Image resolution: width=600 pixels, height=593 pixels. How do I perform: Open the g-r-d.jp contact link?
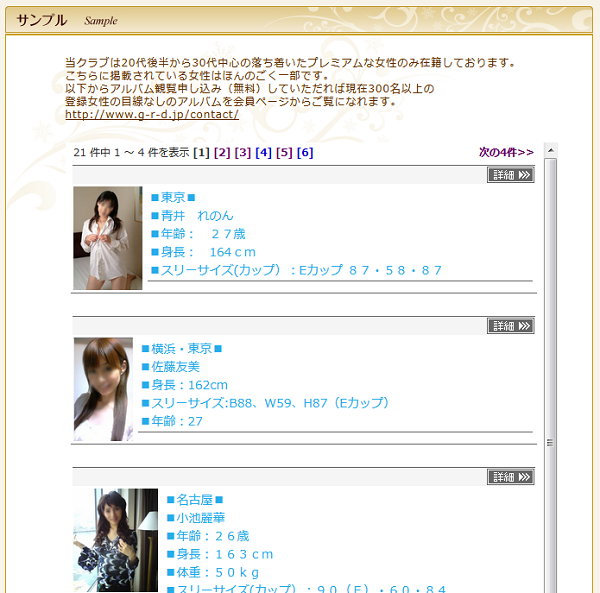(152, 115)
